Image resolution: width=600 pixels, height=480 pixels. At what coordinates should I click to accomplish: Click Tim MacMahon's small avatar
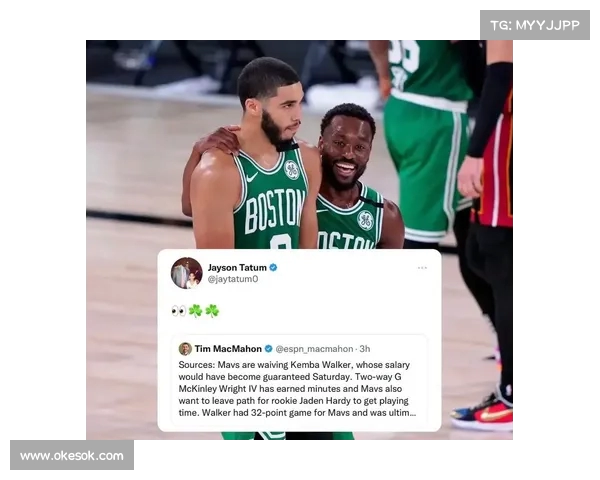(185, 349)
